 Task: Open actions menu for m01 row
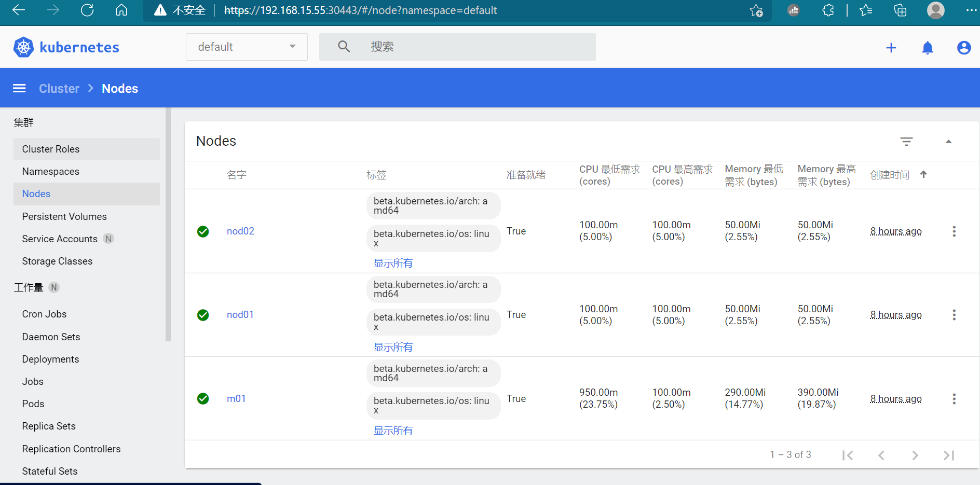coord(954,399)
